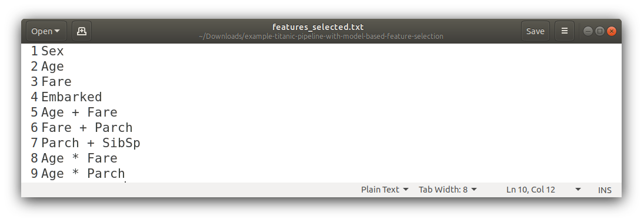Screen dimensions: 644x222
Task: Place cursor at end of Age * Parch
Action: click(125, 174)
